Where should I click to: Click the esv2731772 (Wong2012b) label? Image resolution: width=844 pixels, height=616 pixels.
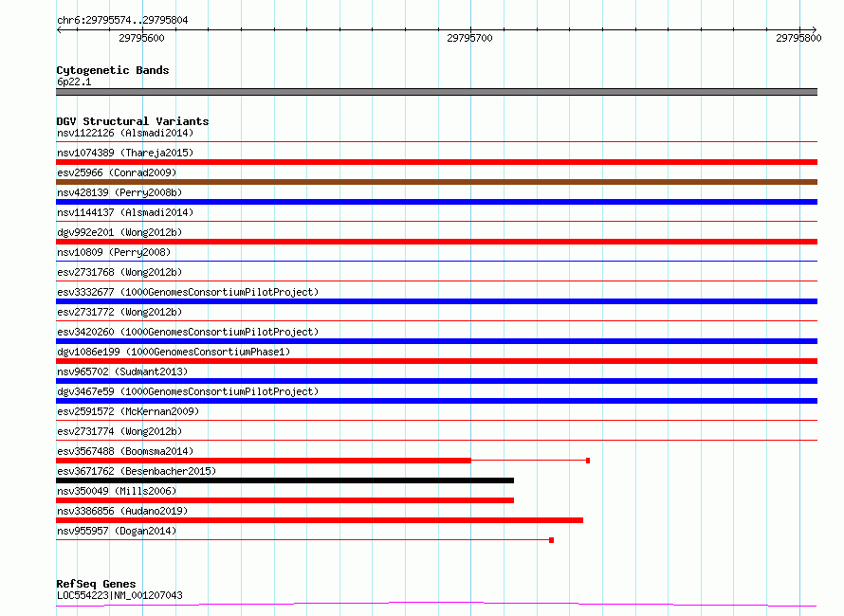click(119, 312)
